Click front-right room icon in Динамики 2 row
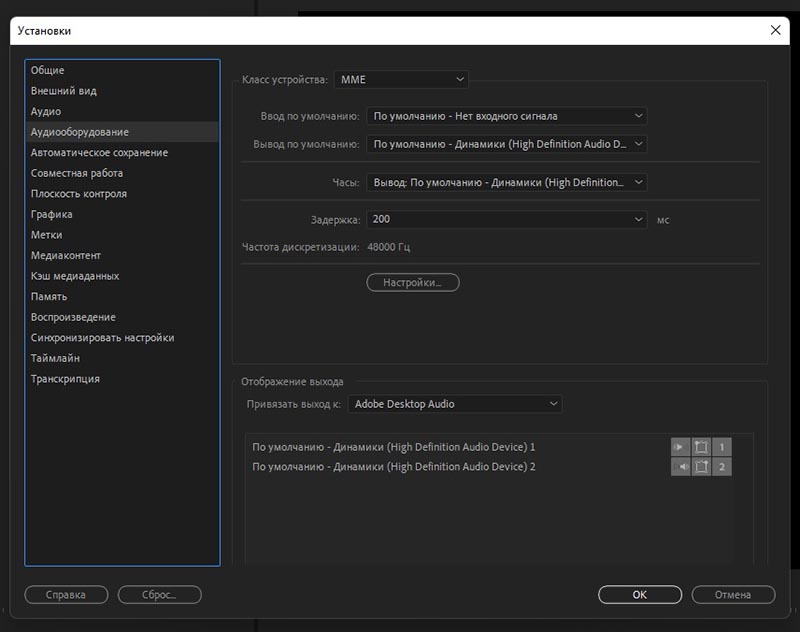This screenshot has width=800, height=632. pyautogui.click(x=701, y=467)
